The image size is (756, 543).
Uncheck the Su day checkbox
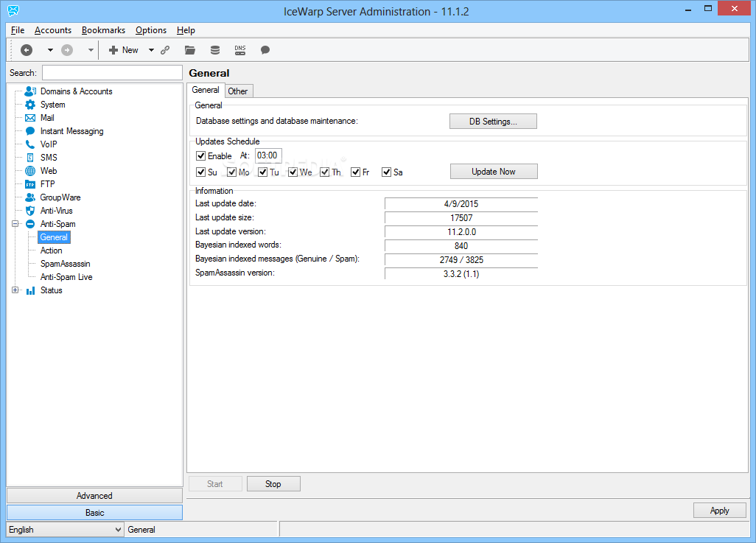coord(201,172)
